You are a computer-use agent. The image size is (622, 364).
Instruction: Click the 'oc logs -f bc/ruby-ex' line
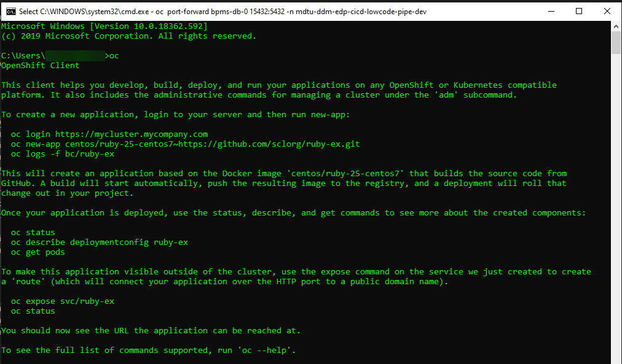click(63, 153)
